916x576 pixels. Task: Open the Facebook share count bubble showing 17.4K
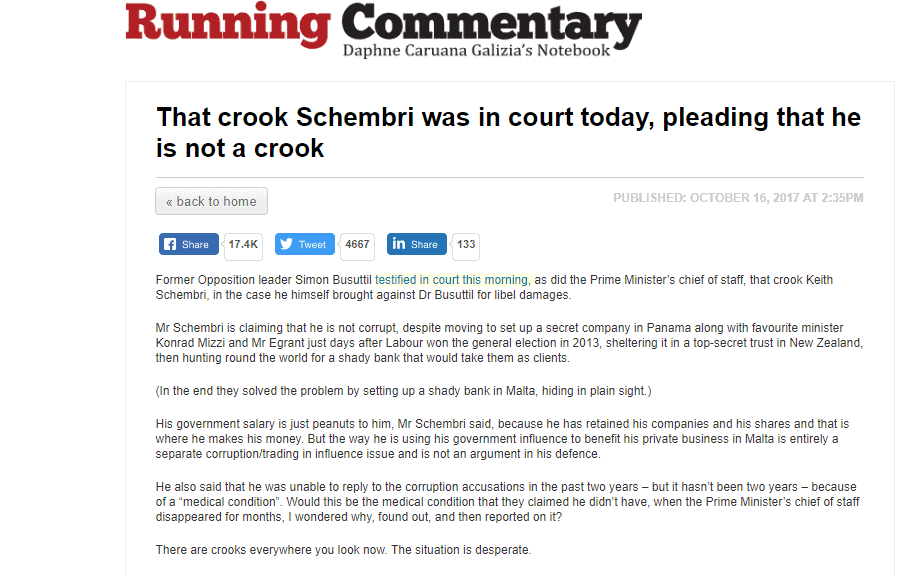pyautogui.click(x=243, y=245)
